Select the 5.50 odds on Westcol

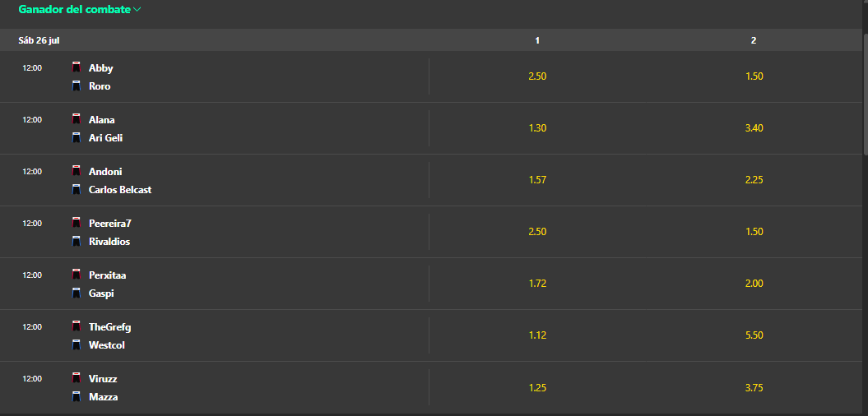[x=754, y=335]
